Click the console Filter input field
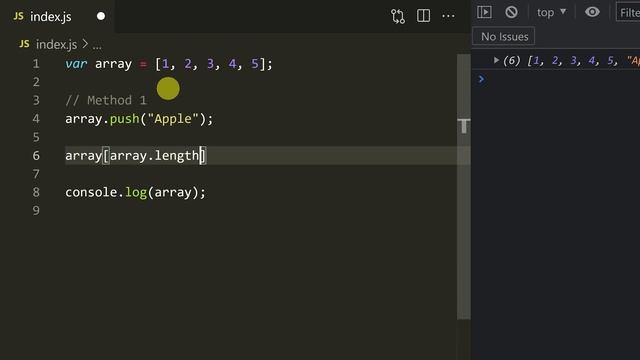 pos(628,12)
